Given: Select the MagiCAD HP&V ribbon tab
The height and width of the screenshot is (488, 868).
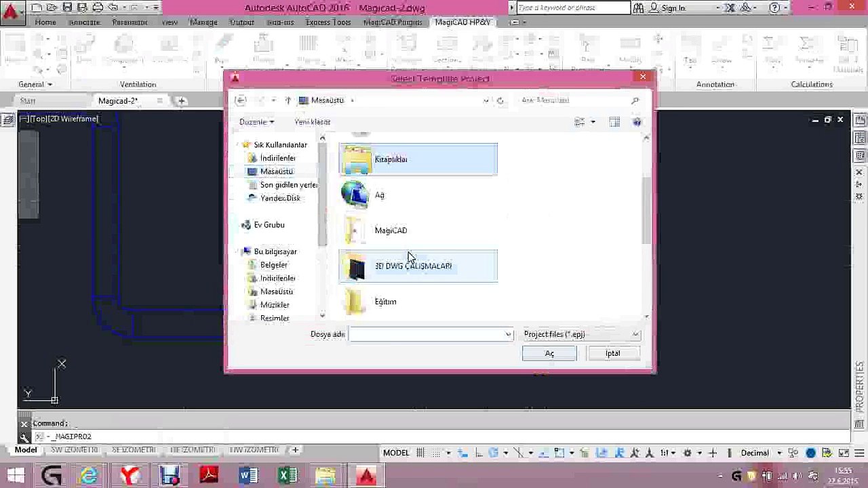Looking at the screenshot, I should click(x=462, y=22).
